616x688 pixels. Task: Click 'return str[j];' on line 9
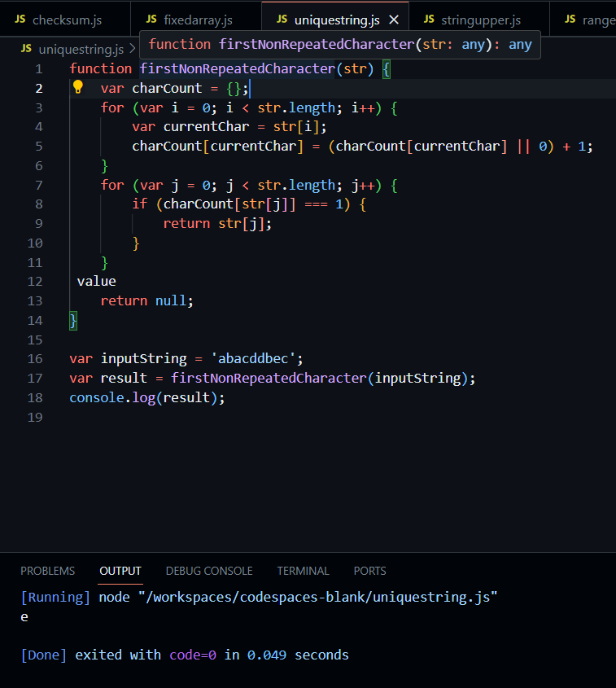[217, 224]
